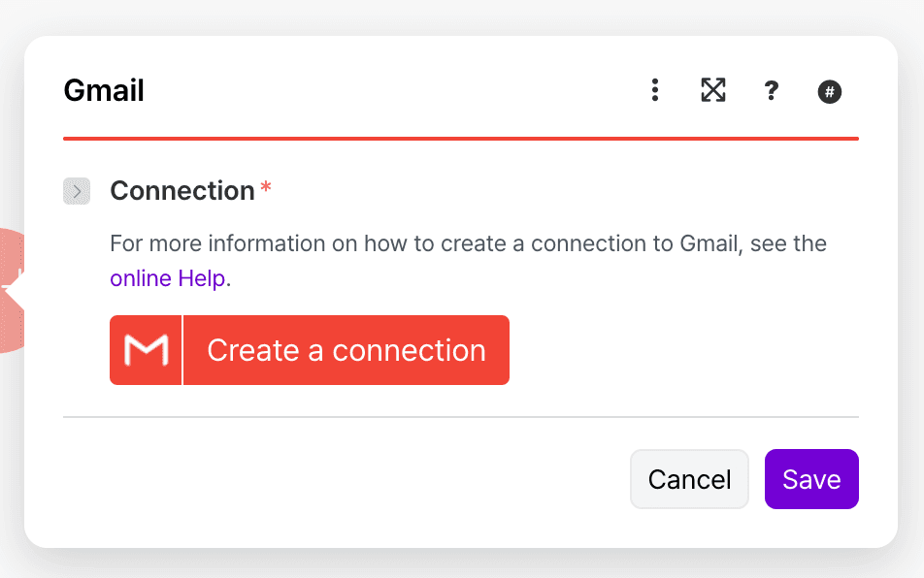Select the kebab menu beside the fullscreen icon
This screenshot has width=924, height=578.
pos(655,90)
